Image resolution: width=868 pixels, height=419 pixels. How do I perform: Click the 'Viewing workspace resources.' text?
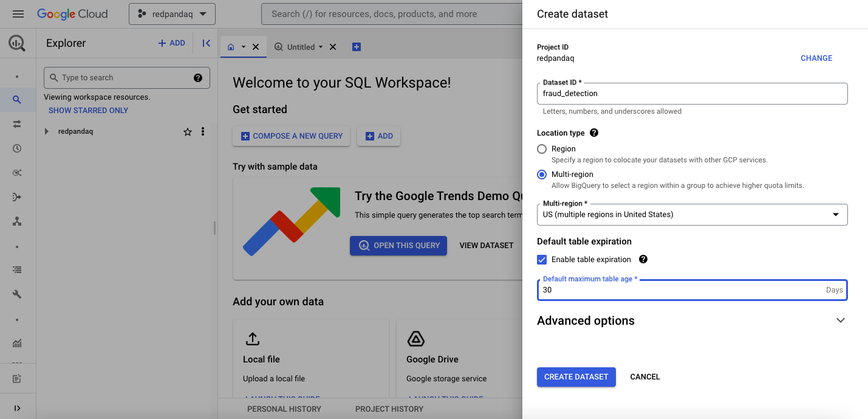[x=97, y=97]
